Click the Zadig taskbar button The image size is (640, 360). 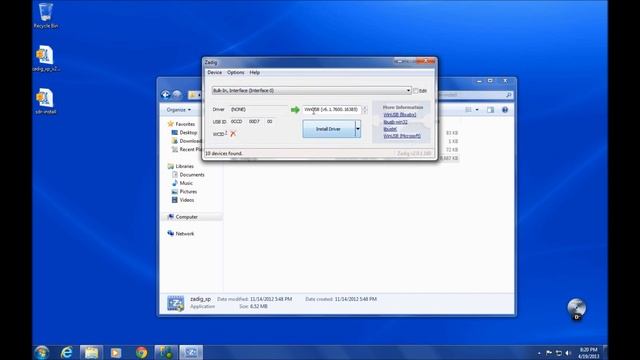click(x=191, y=352)
